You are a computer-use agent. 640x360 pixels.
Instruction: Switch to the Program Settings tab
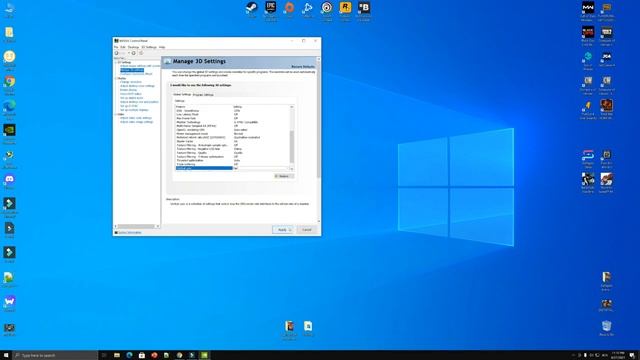click(x=203, y=95)
